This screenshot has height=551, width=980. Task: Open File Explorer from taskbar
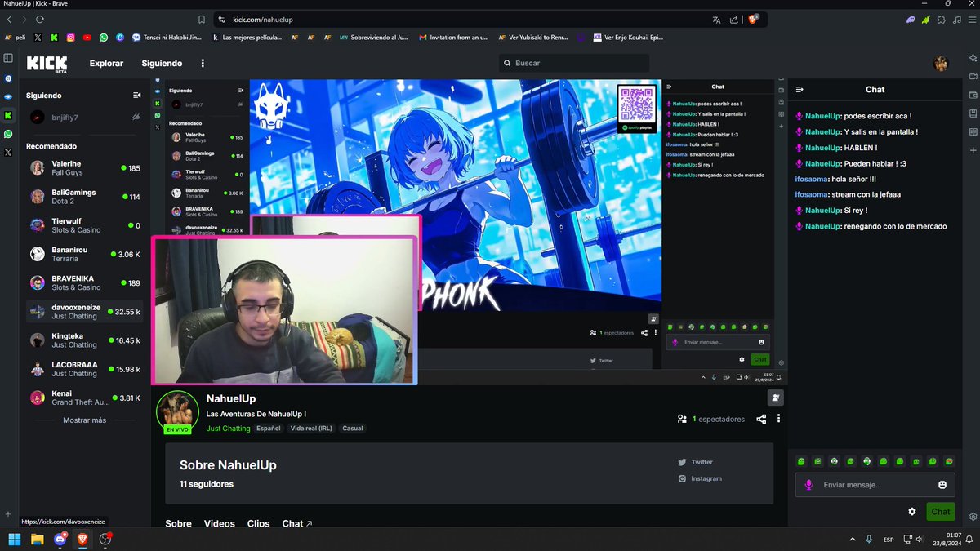37,539
